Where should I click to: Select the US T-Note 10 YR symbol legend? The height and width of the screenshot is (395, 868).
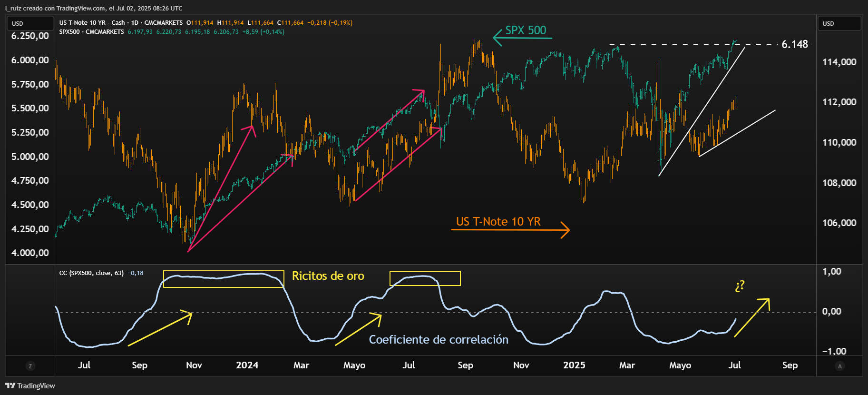[121, 22]
